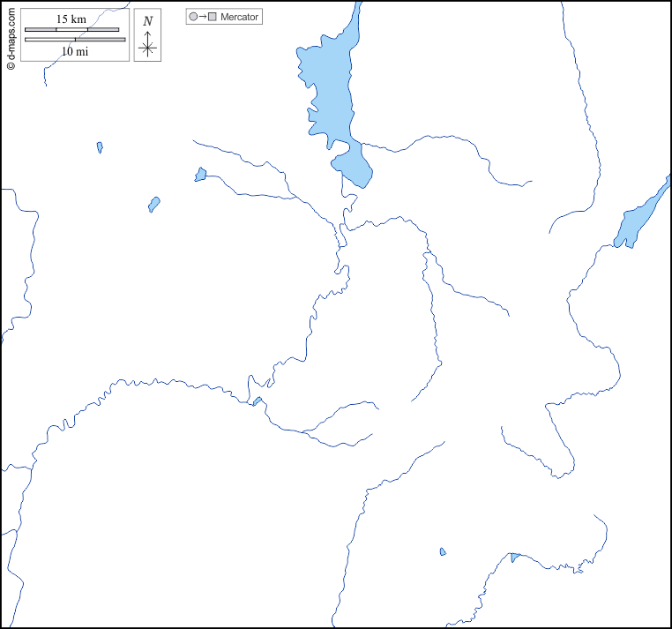Click the "10 mi" scale text
The image size is (672, 629).
click(x=74, y=52)
